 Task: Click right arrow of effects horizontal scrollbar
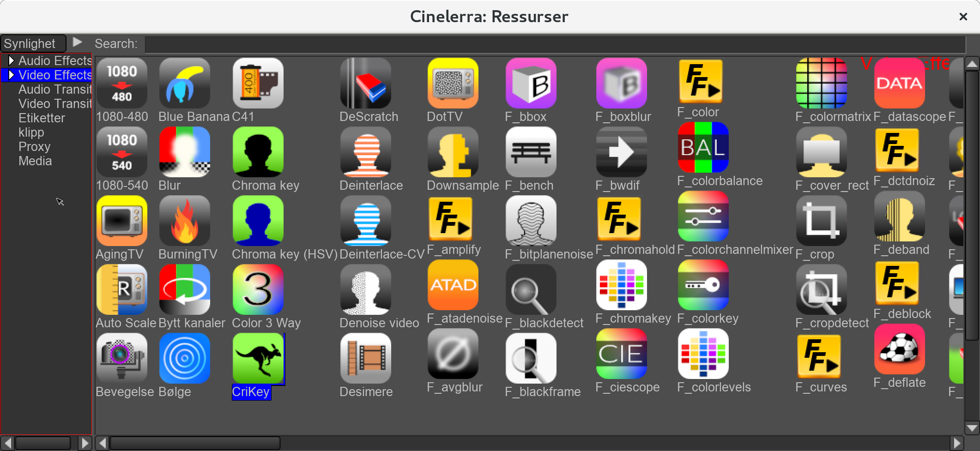pyautogui.click(x=957, y=443)
